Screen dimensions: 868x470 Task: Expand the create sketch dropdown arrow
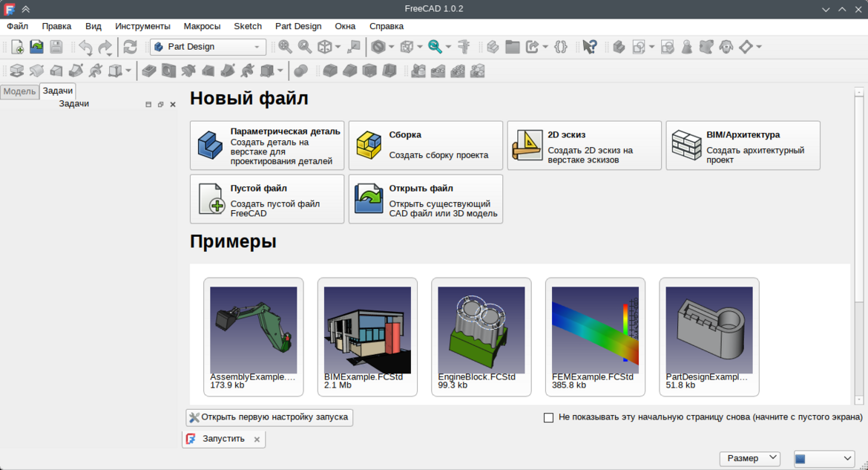[x=651, y=47]
